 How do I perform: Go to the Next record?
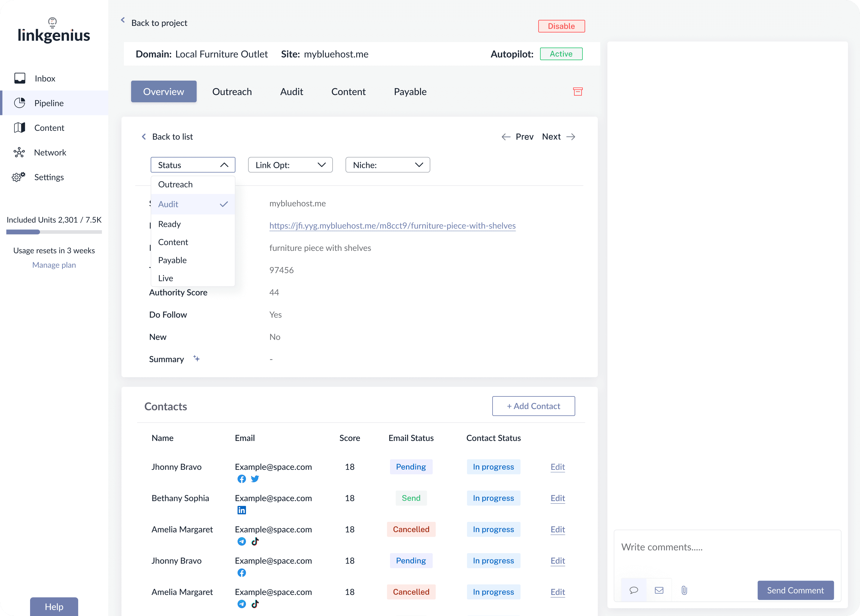tap(558, 137)
